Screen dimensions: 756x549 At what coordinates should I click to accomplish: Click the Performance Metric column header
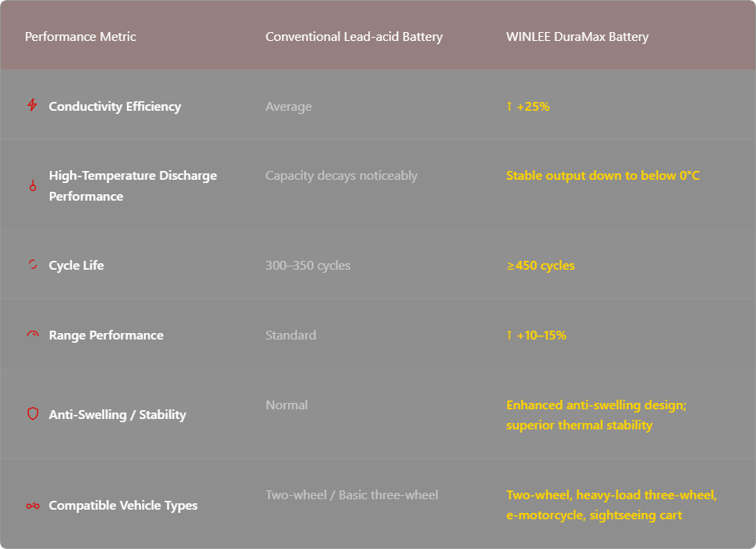80,36
